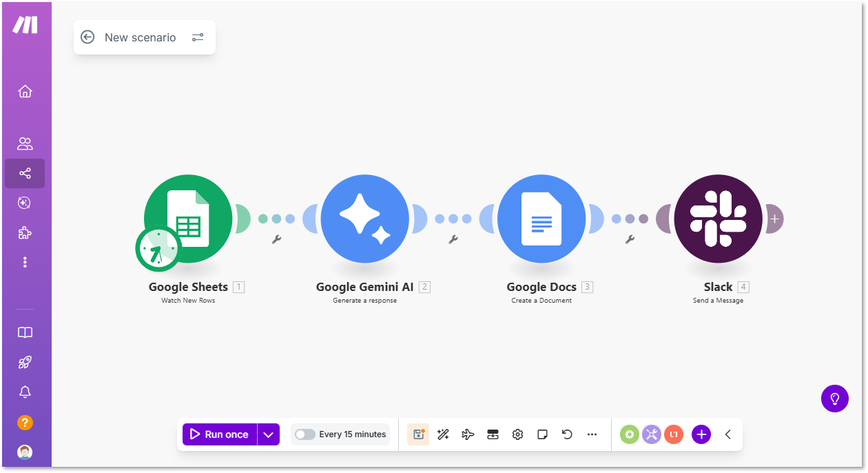This screenshot has width=868, height=473.
Task: Select the Google Docs module
Action: (541, 219)
